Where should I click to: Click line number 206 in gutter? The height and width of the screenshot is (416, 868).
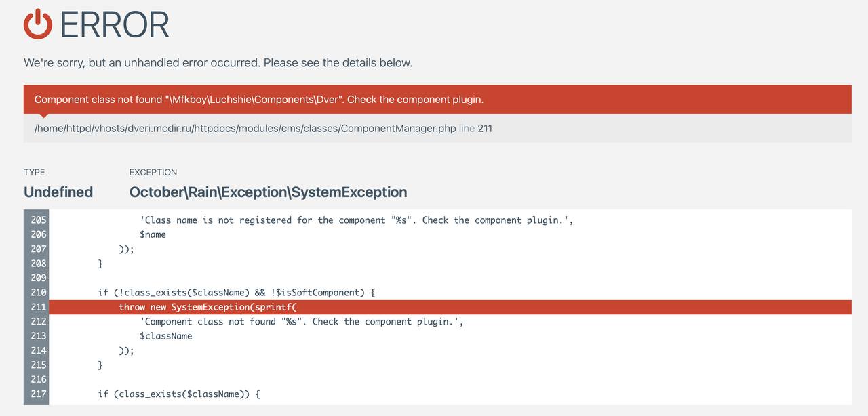coord(39,234)
